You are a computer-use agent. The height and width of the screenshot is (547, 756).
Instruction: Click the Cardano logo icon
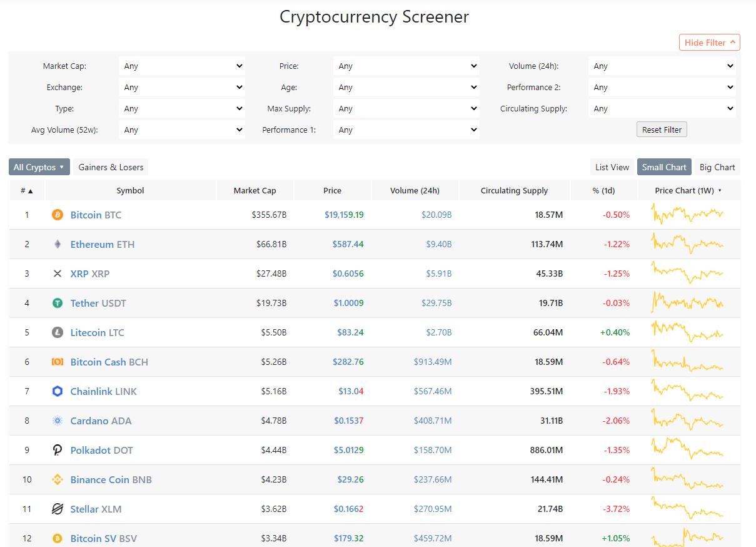click(x=58, y=421)
